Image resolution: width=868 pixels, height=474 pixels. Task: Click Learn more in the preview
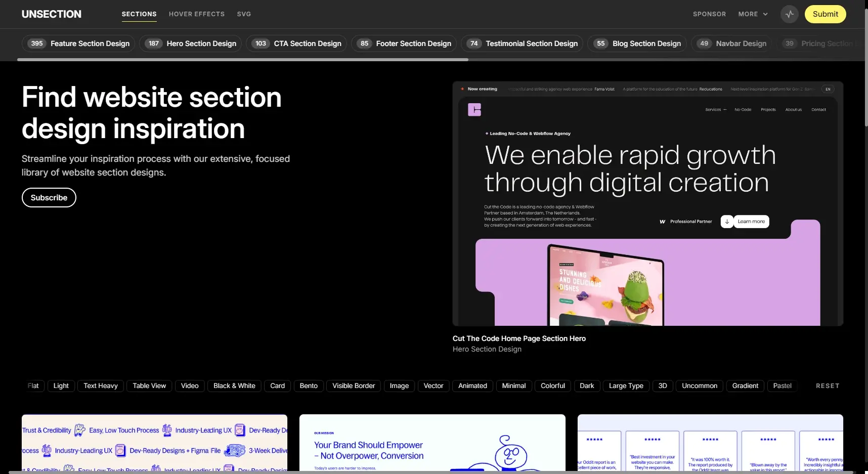click(x=751, y=222)
